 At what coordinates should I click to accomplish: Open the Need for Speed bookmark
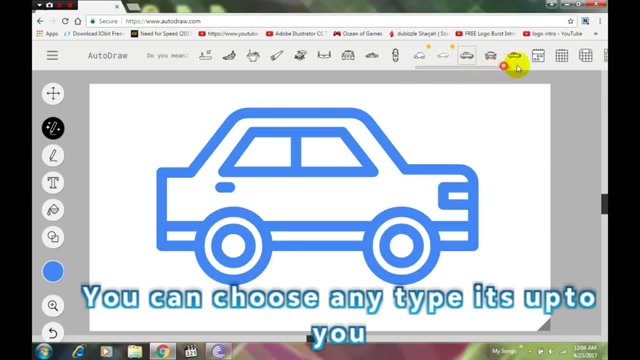(161, 34)
